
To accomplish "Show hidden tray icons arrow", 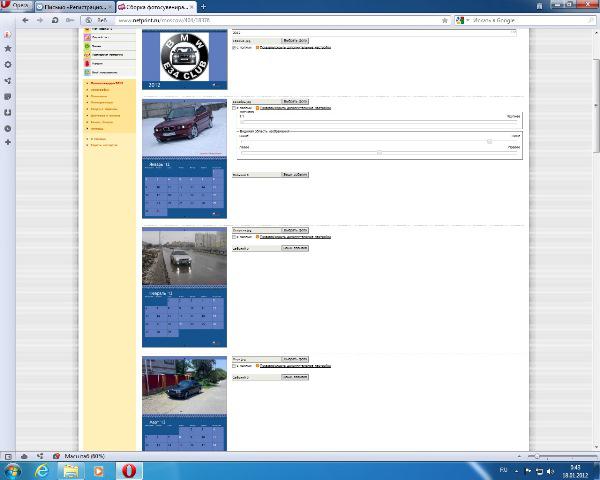I will [x=517, y=471].
